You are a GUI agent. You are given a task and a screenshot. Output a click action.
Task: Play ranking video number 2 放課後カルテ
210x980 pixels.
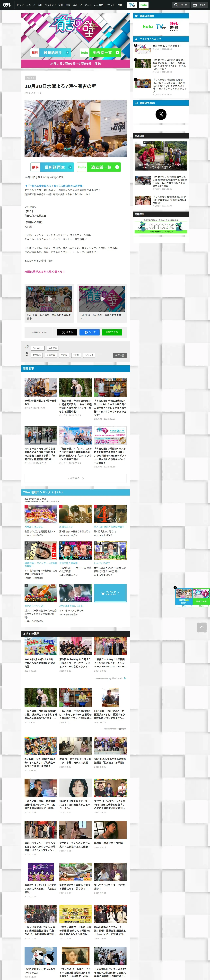[x=75, y=514]
